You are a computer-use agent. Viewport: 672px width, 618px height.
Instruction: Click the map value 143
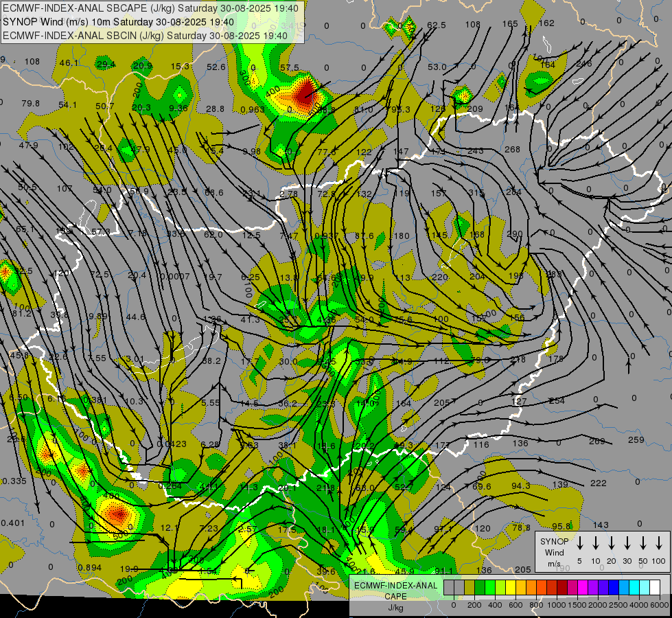click(601, 525)
